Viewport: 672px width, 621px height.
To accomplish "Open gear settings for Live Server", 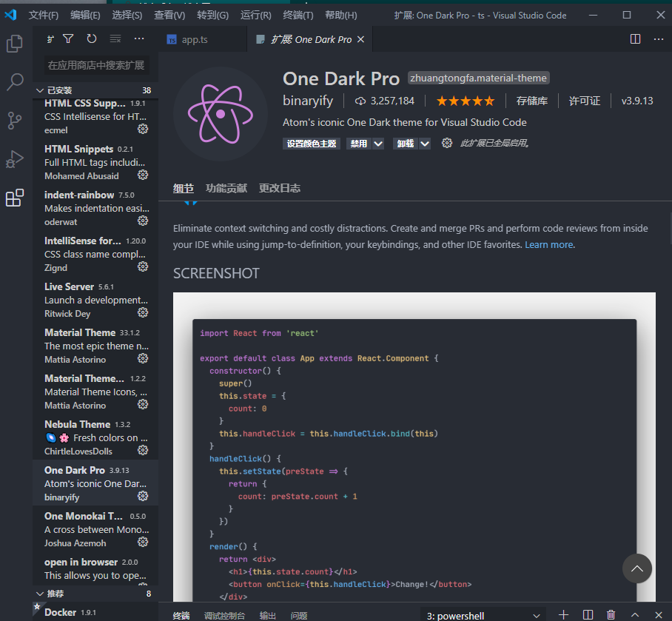I will tap(143, 312).
